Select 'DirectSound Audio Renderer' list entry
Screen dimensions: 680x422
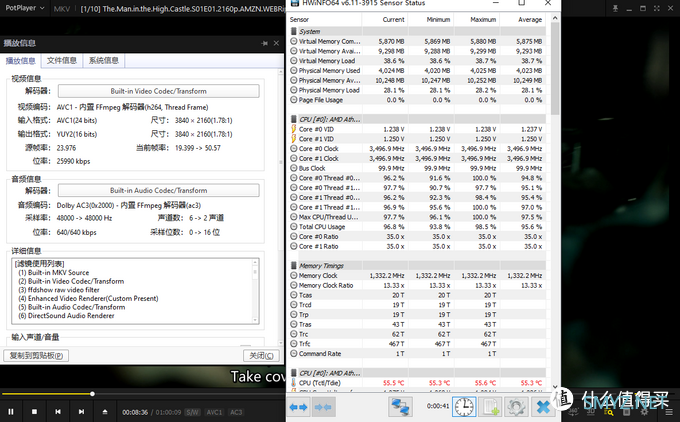point(66,316)
